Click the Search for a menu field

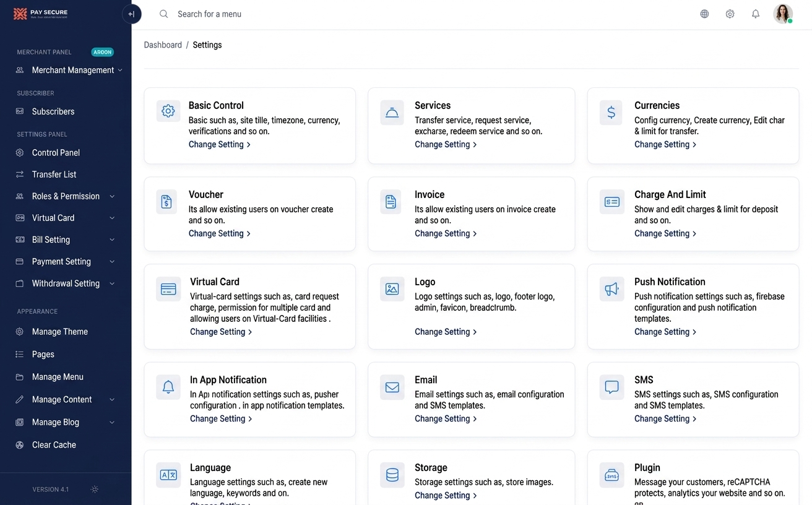[x=209, y=14]
